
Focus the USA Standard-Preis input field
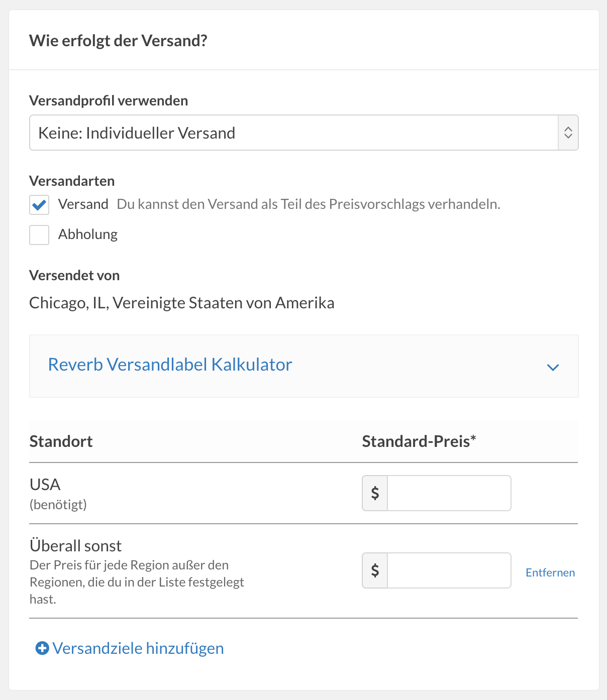[449, 493]
